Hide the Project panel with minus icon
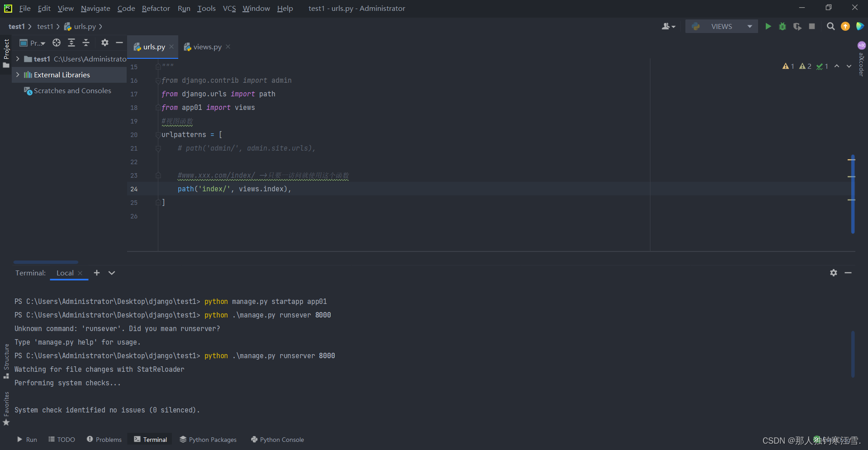Screen dimensions: 868x450 pos(119,43)
